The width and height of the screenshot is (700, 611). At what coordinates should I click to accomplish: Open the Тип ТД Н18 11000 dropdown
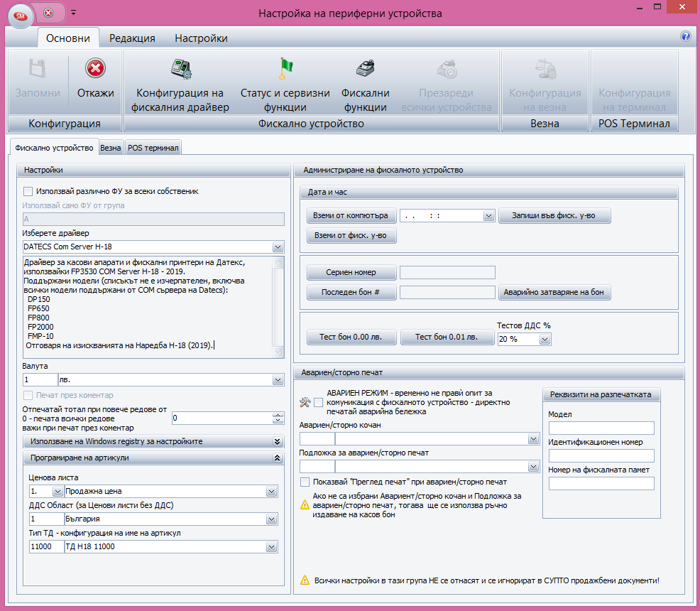pyautogui.click(x=271, y=546)
